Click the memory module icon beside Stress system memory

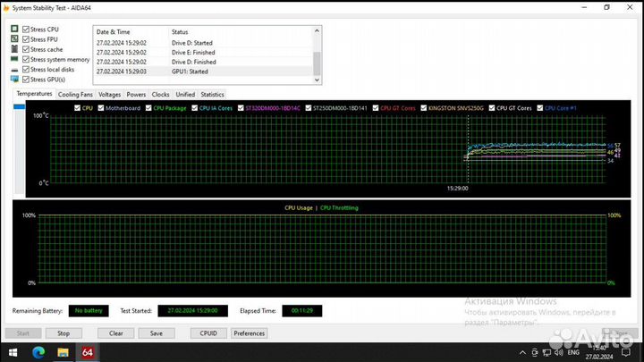(14, 59)
